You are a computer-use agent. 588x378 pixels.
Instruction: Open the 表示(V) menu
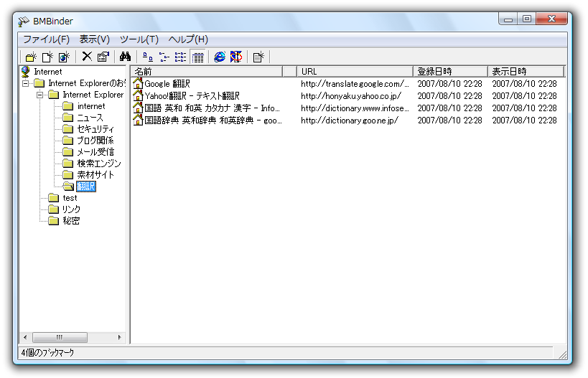[95, 39]
